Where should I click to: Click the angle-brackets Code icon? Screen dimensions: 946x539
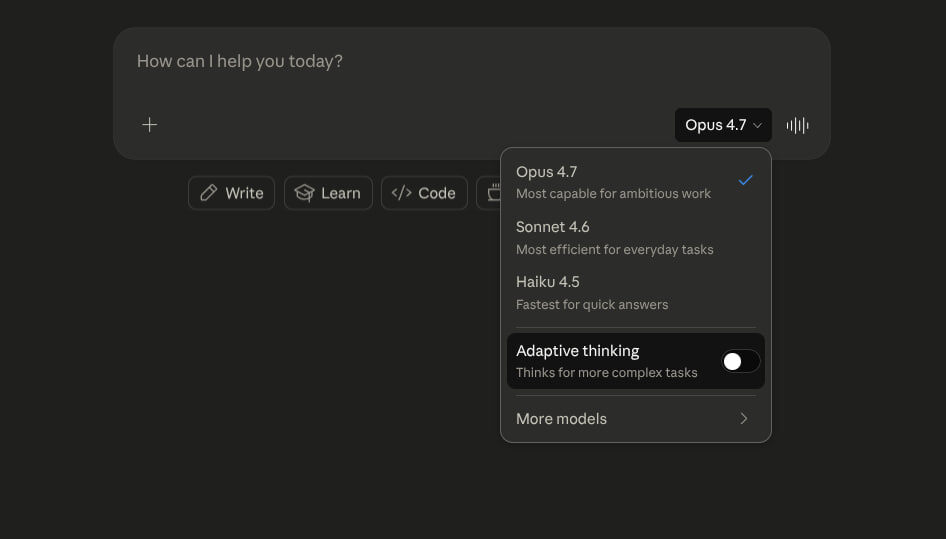click(401, 193)
